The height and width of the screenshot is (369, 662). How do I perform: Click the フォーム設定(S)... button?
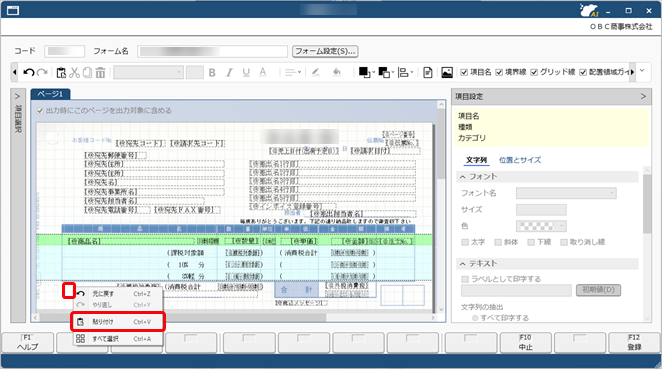click(325, 51)
